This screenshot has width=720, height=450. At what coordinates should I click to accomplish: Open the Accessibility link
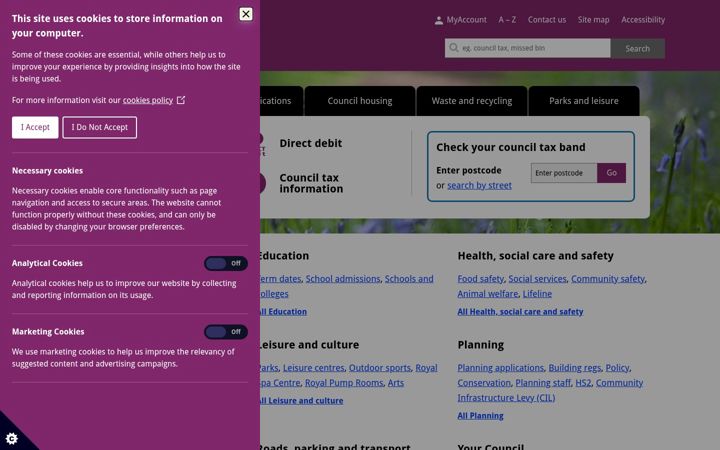click(x=643, y=20)
